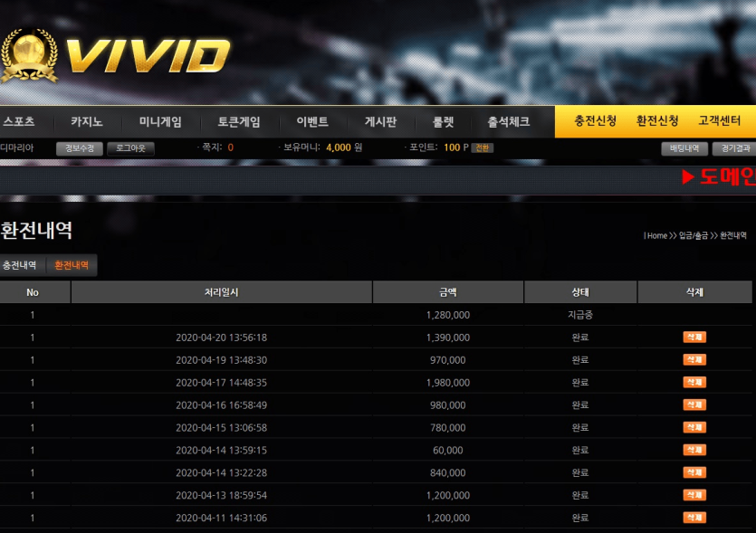Switch to the 충전내역 tab
The image size is (756, 533).
20,265
